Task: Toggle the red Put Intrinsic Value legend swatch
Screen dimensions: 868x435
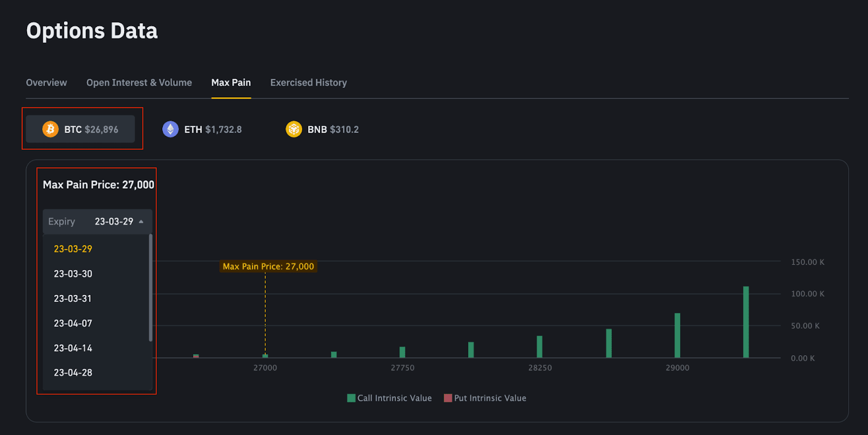Action: (448, 398)
